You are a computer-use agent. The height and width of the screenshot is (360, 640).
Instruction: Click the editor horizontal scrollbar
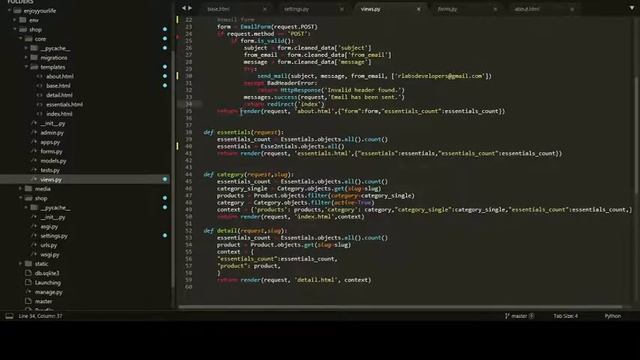coord(400,307)
